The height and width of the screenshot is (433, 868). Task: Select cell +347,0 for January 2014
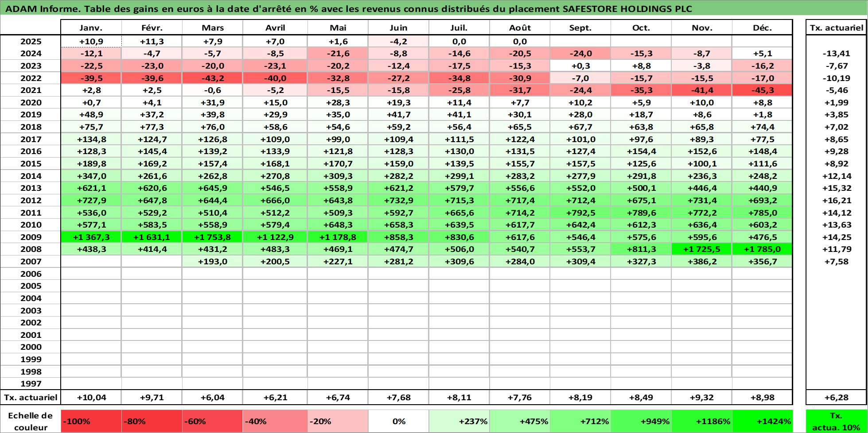point(91,176)
